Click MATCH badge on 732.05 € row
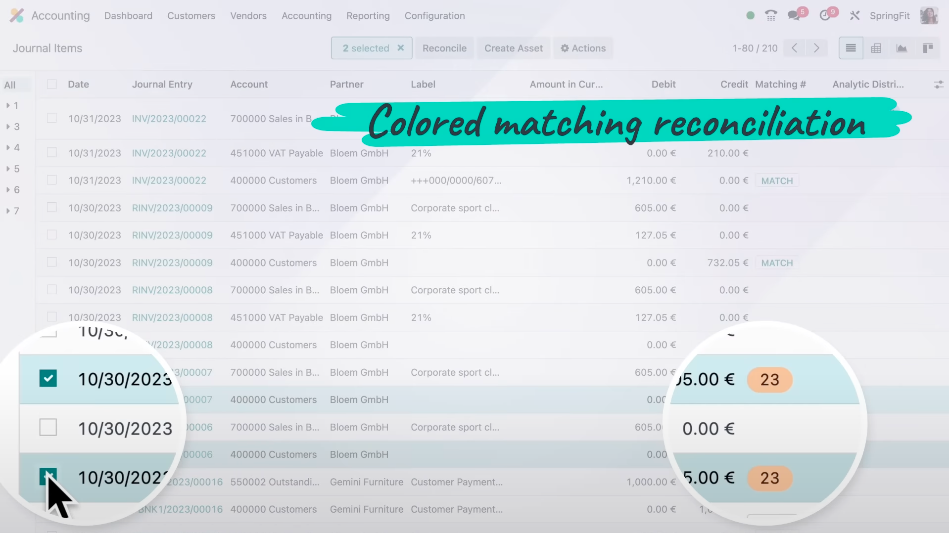Image resolution: width=949 pixels, height=533 pixels. click(777, 263)
